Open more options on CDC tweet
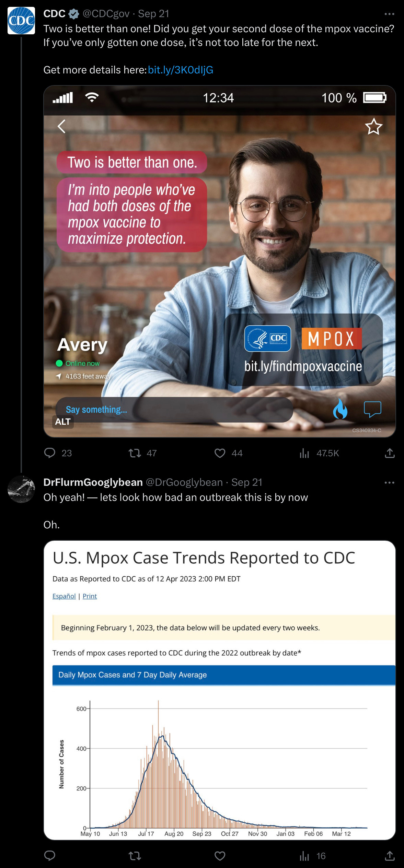The height and width of the screenshot is (868, 404). point(389,14)
